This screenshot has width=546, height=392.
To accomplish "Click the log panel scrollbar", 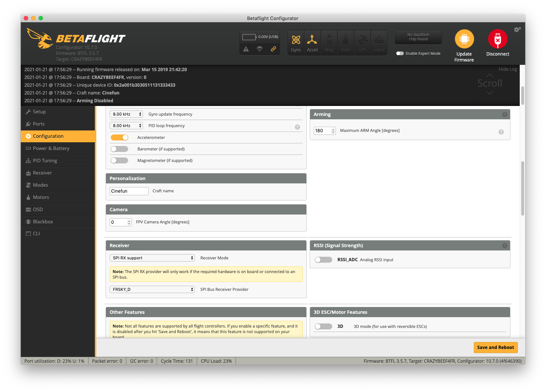I will [523, 96].
